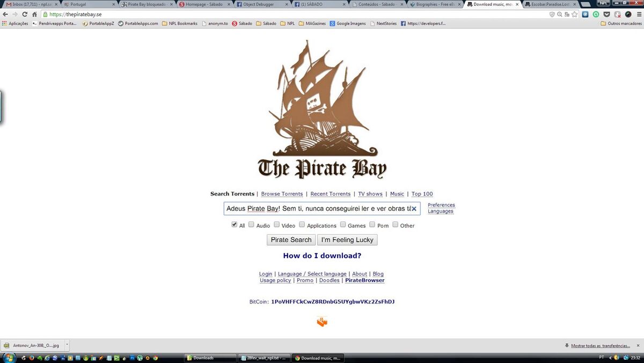Toggle the Porn checkbox
This screenshot has width=644, height=363.
coord(372,224)
